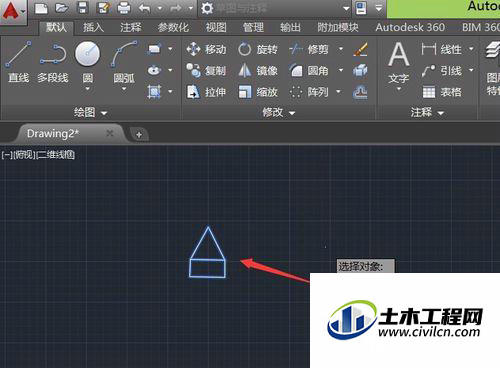Open the Autodesk 360 ribbon tab
Viewport: 500px width, 368px height.
(x=410, y=27)
